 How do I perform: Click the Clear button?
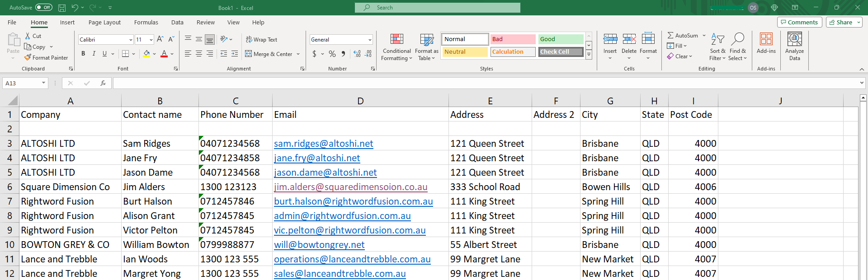click(680, 56)
